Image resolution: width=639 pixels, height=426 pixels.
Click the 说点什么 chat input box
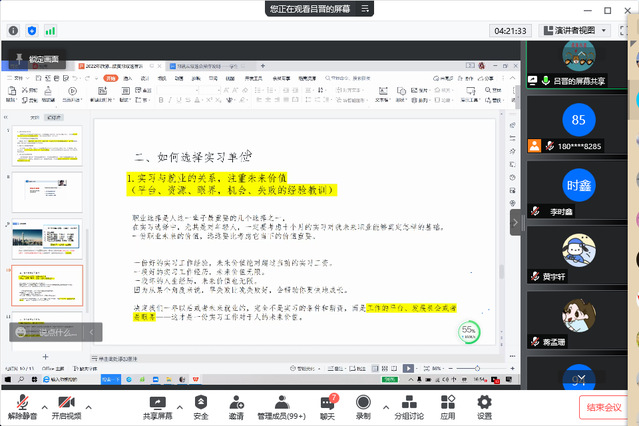[x=50, y=332]
